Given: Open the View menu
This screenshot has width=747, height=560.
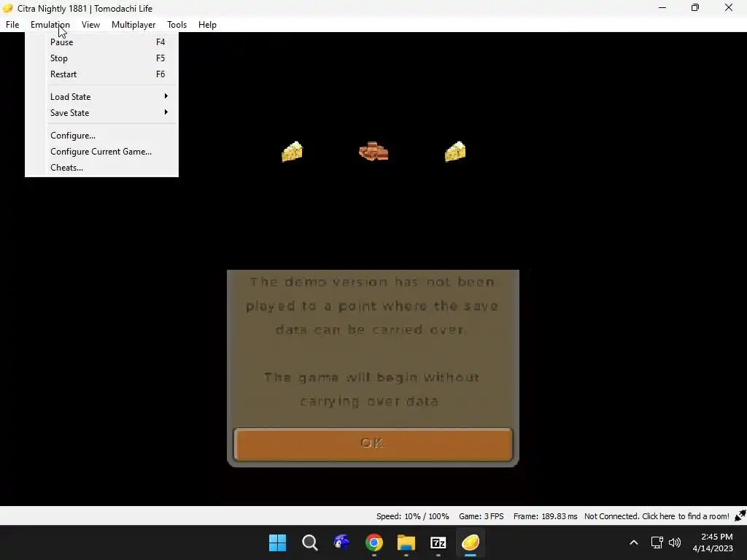Looking at the screenshot, I should pos(90,25).
